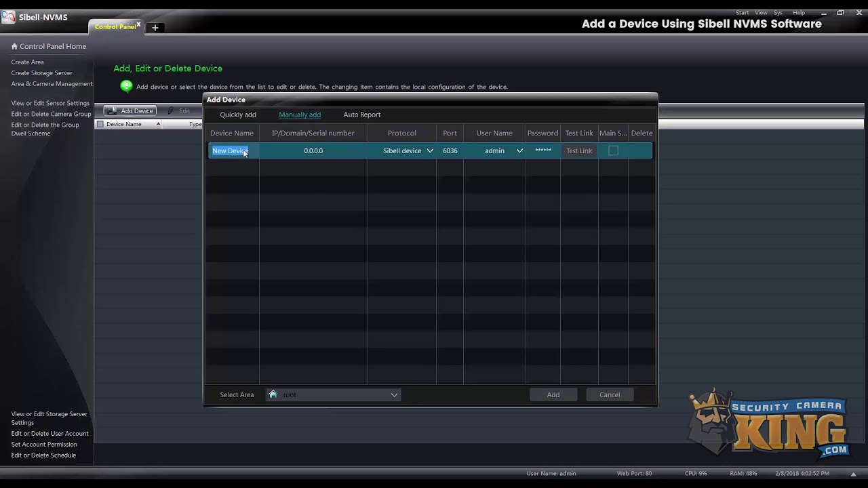This screenshot has width=868, height=488.
Task: Click the house icon in Select Area field
Action: point(273,394)
